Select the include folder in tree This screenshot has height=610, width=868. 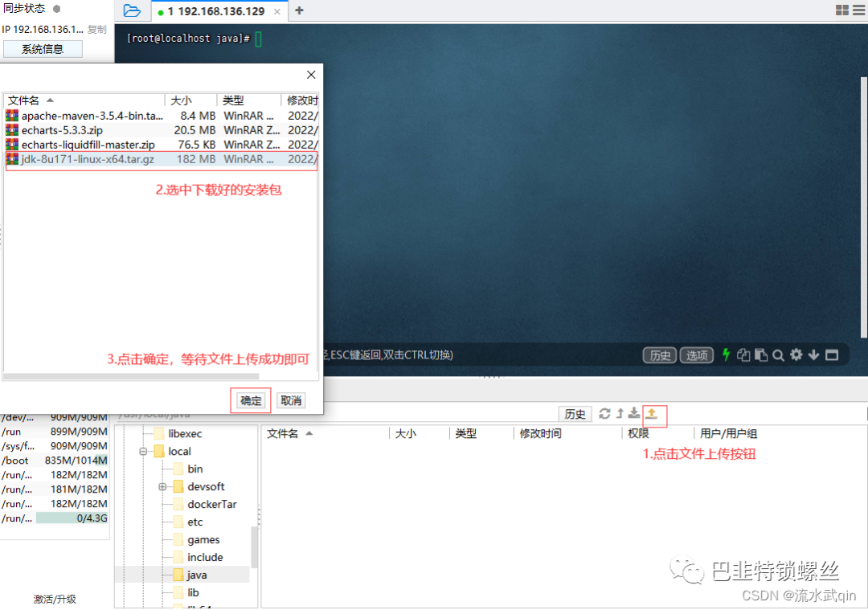(x=205, y=558)
